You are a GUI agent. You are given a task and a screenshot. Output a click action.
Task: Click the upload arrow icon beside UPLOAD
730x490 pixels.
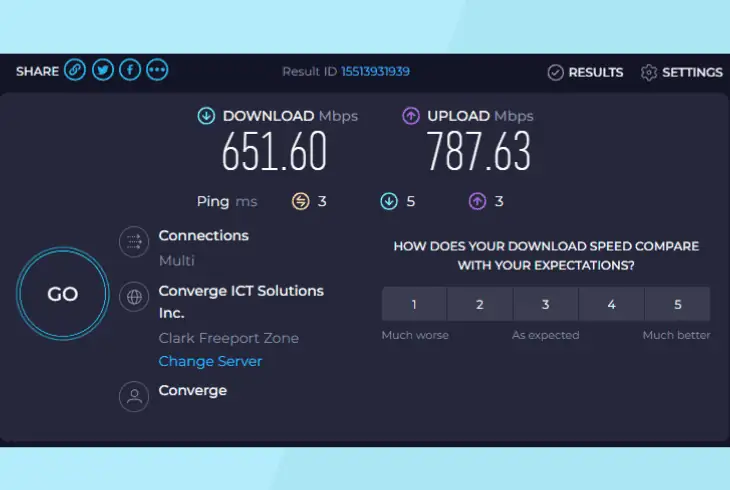pyautogui.click(x=411, y=116)
